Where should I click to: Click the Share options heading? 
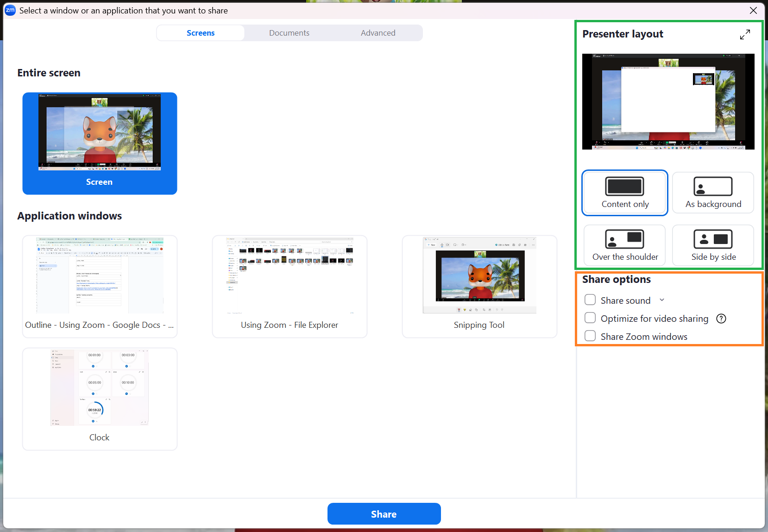[x=617, y=280]
